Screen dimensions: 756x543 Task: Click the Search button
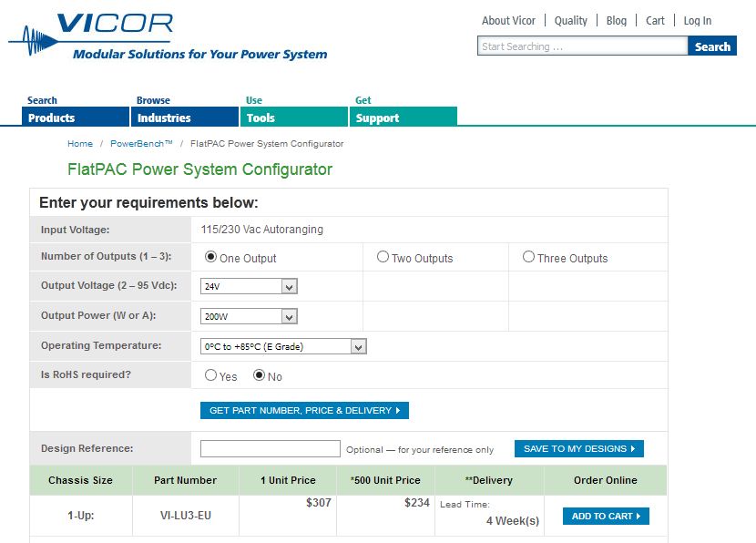[x=712, y=46]
